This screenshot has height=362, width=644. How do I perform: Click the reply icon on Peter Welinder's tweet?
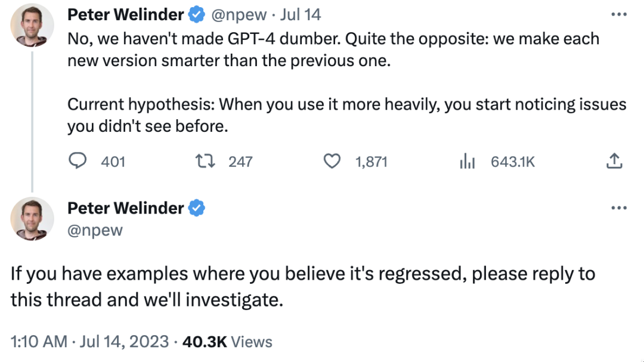(x=78, y=161)
